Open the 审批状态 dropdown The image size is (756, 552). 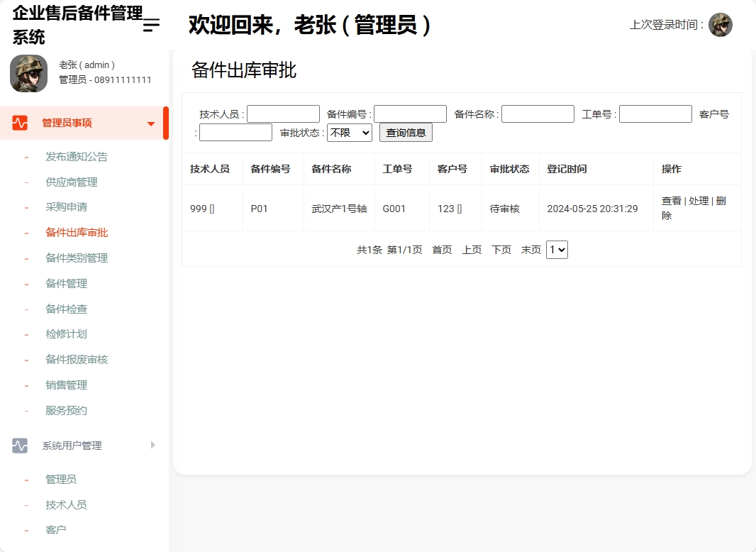click(349, 132)
